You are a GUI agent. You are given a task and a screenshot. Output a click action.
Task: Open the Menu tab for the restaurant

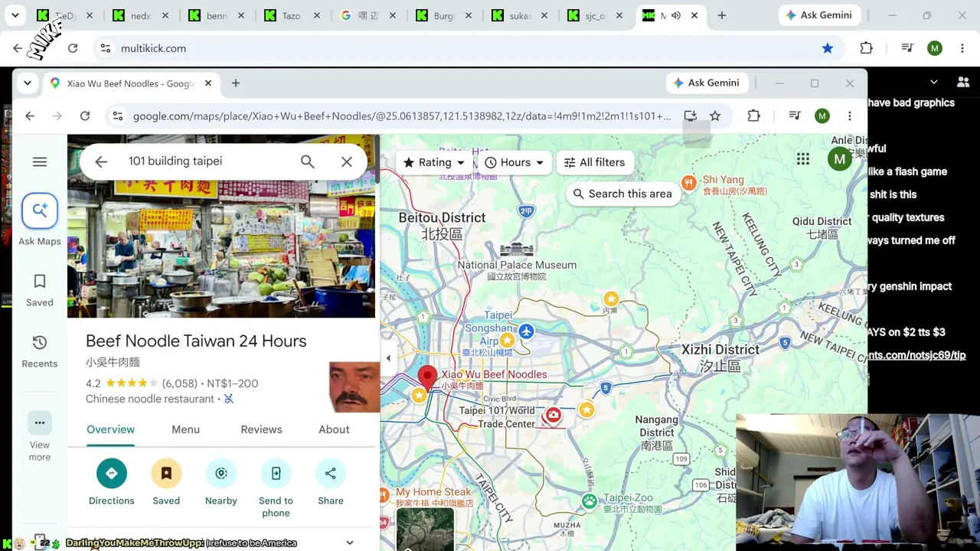pyautogui.click(x=185, y=429)
